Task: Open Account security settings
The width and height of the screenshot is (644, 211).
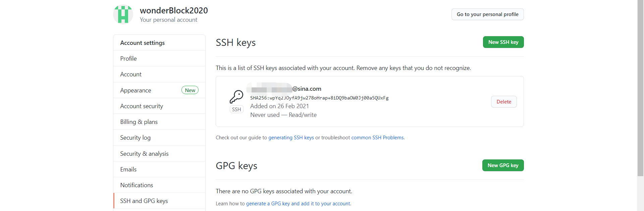Action: point(142,106)
